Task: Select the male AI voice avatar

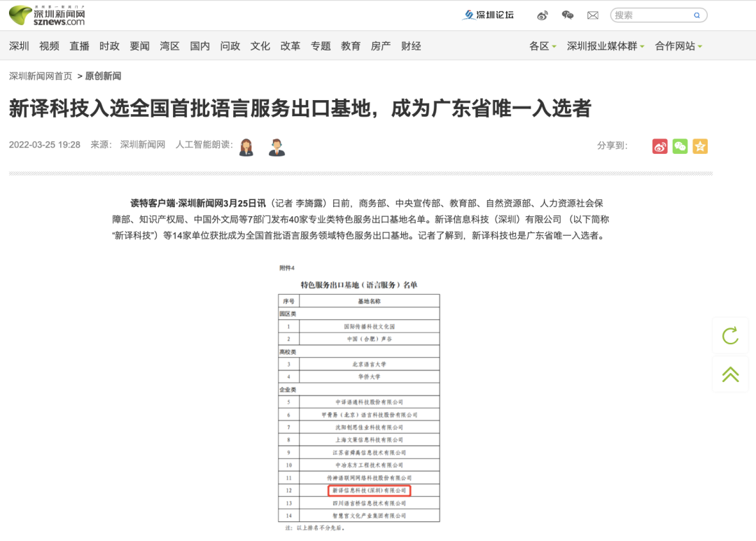Action: click(x=276, y=146)
